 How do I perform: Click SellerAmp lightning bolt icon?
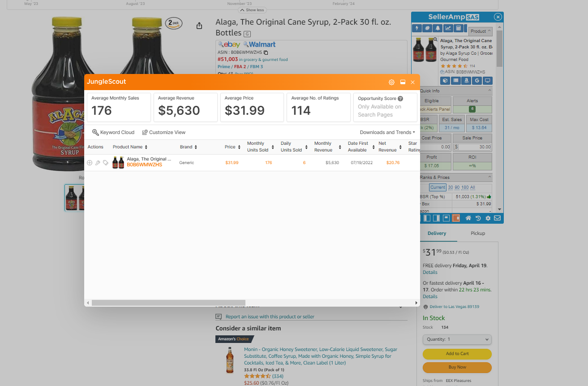click(x=417, y=28)
